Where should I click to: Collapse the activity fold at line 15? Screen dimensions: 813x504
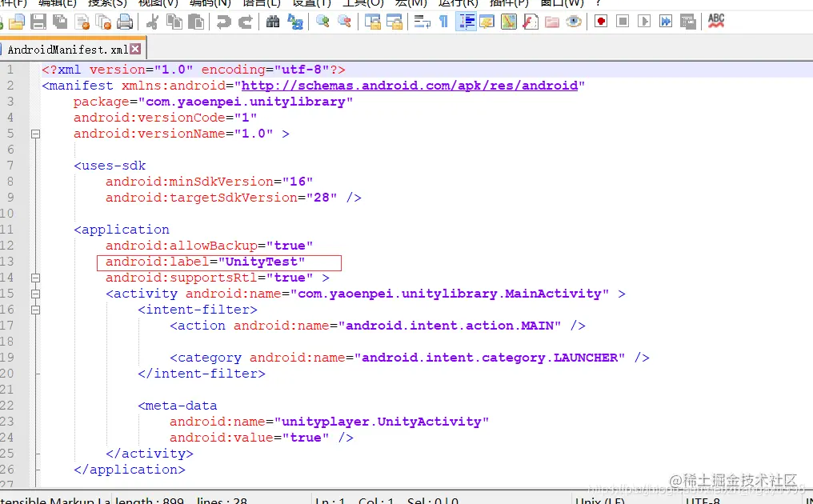[35, 294]
